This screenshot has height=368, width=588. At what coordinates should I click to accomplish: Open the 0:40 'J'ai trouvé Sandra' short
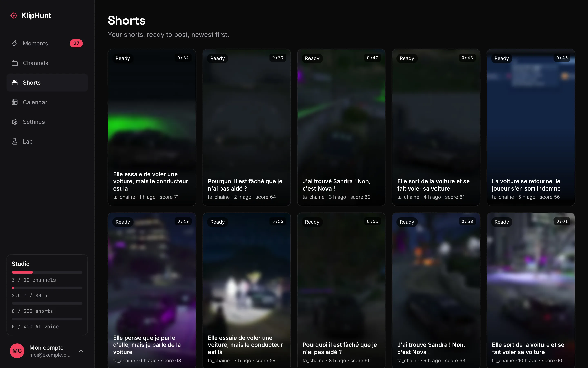[341, 128]
